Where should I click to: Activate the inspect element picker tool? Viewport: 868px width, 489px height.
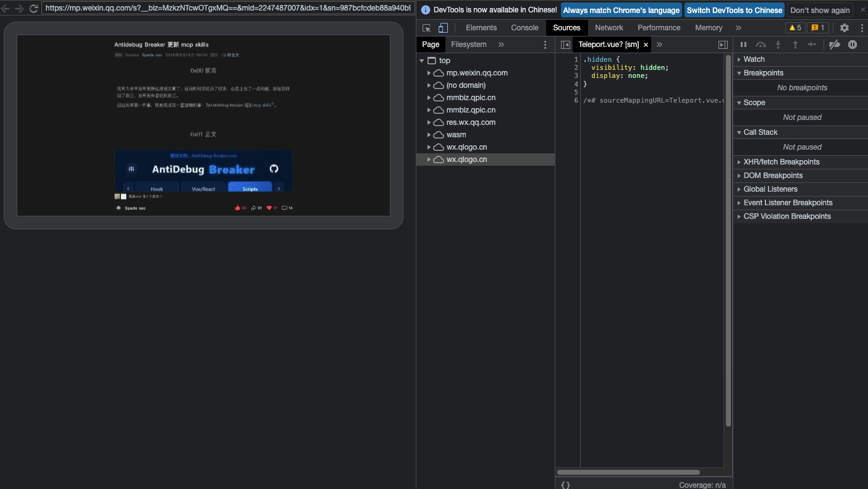426,28
